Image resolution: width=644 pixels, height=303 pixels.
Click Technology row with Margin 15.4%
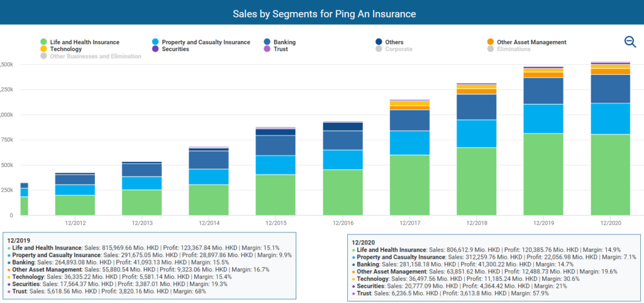point(119,277)
